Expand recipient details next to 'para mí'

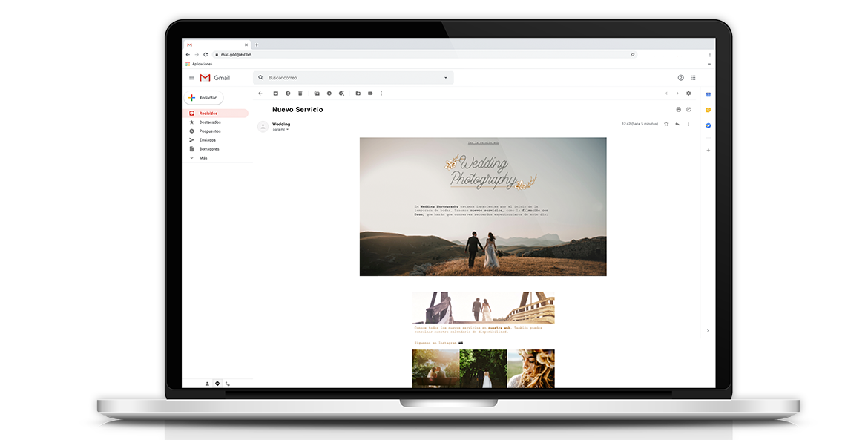click(288, 130)
